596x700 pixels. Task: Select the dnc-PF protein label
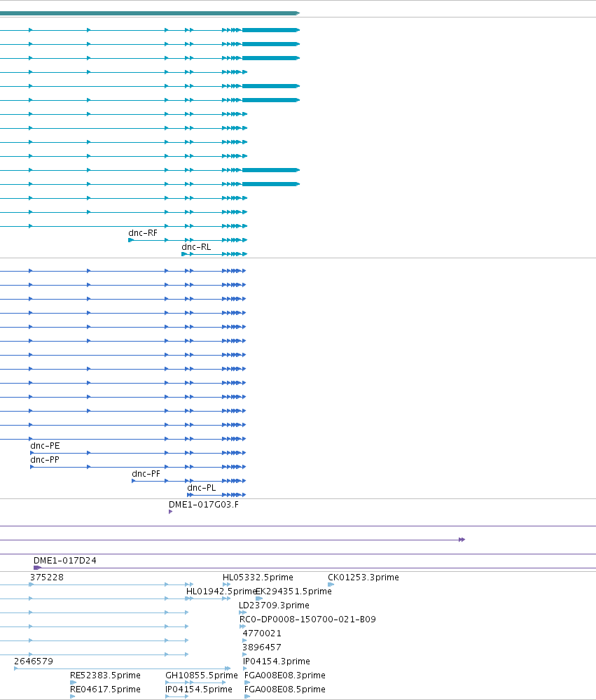(146, 474)
